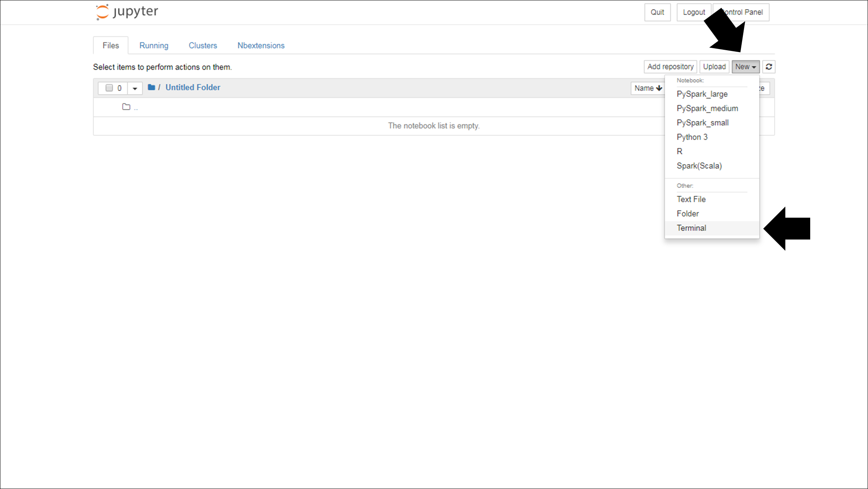868x489 pixels.
Task: Create a new Text File
Action: tap(712, 200)
